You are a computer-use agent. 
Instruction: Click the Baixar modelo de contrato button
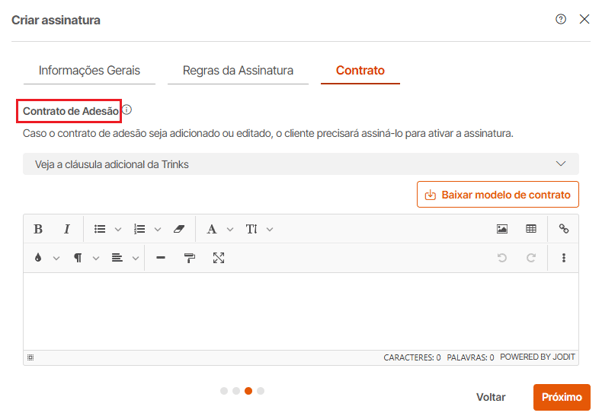(x=497, y=194)
